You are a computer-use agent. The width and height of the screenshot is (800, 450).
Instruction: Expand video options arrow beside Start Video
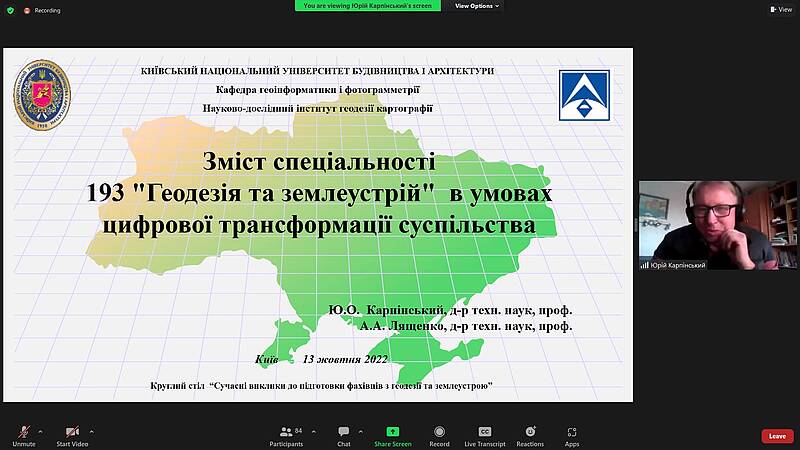tap(95, 430)
